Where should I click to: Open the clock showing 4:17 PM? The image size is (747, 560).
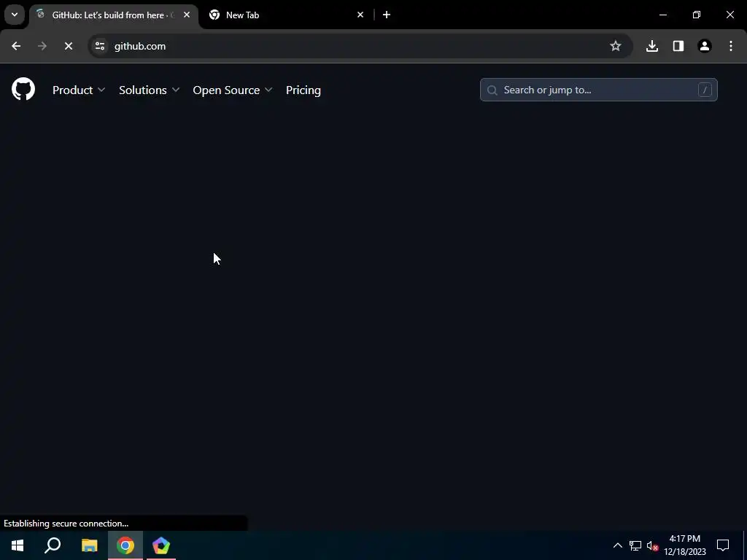click(x=685, y=545)
